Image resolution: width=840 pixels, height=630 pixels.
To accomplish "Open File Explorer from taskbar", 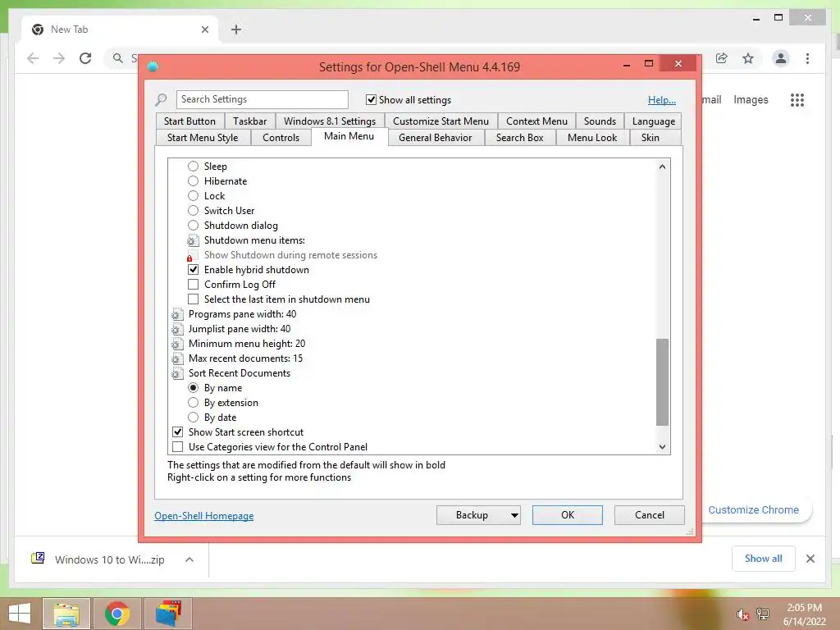I will click(66, 614).
